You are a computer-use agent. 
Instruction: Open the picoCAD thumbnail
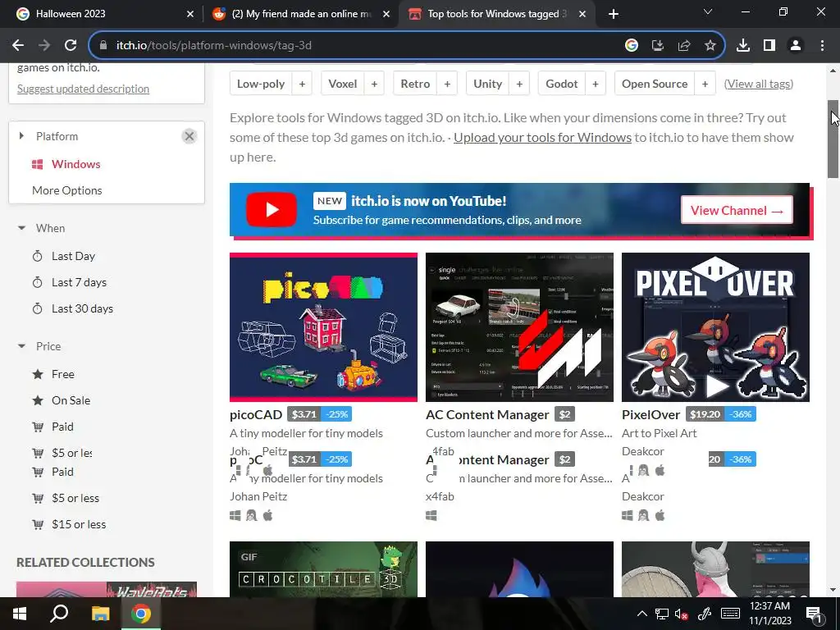pos(323,327)
